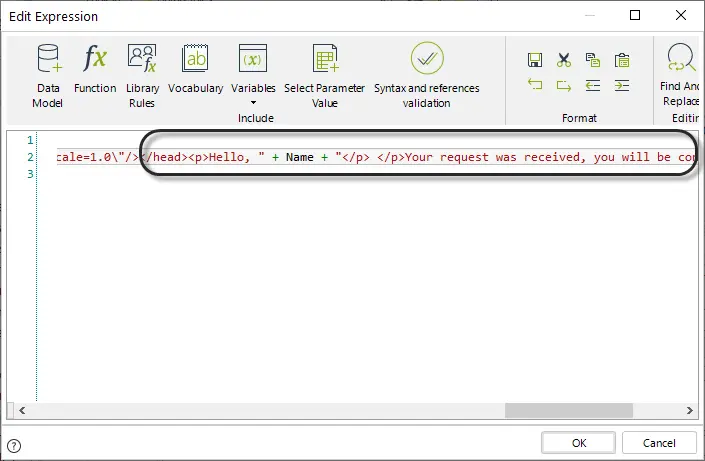
Task: Increase indent of the expression line
Action: pyautogui.click(x=622, y=85)
